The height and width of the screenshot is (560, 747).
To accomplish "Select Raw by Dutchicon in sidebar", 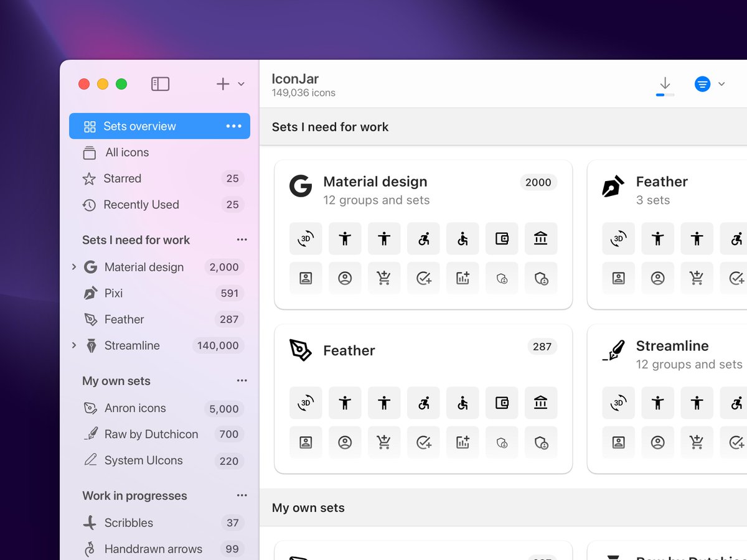I will [x=159, y=434].
